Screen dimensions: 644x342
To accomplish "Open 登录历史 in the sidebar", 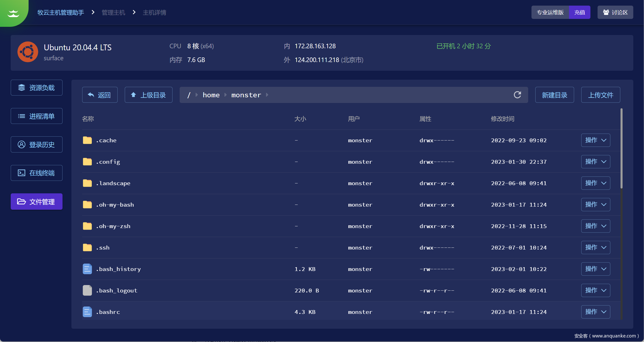I will click(x=36, y=145).
